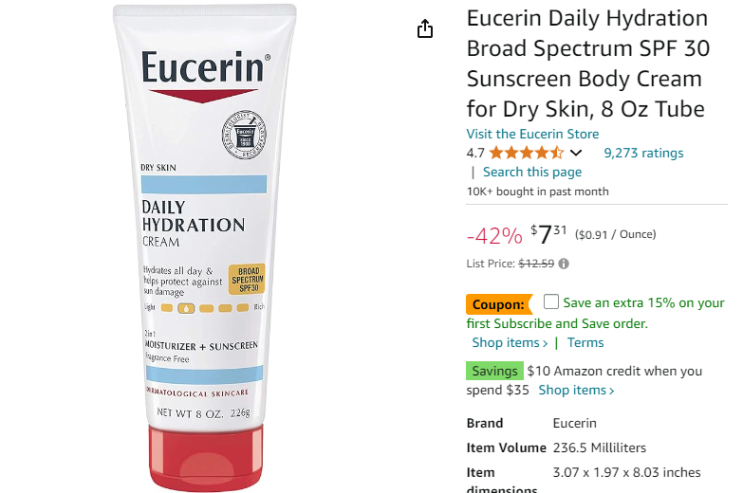Expand the rating breakdown chevron
Image resolution: width=743 pixels, height=493 pixels.
click(x=576, y=153)
